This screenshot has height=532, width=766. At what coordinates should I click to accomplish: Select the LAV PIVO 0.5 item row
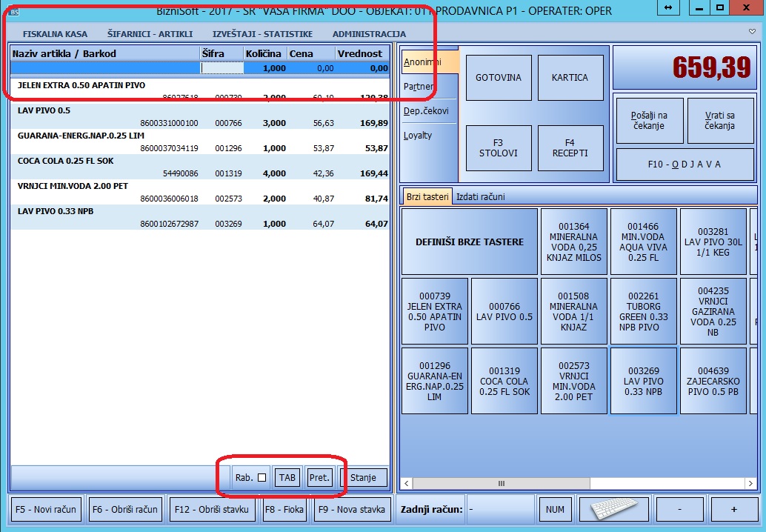[200, 116]
